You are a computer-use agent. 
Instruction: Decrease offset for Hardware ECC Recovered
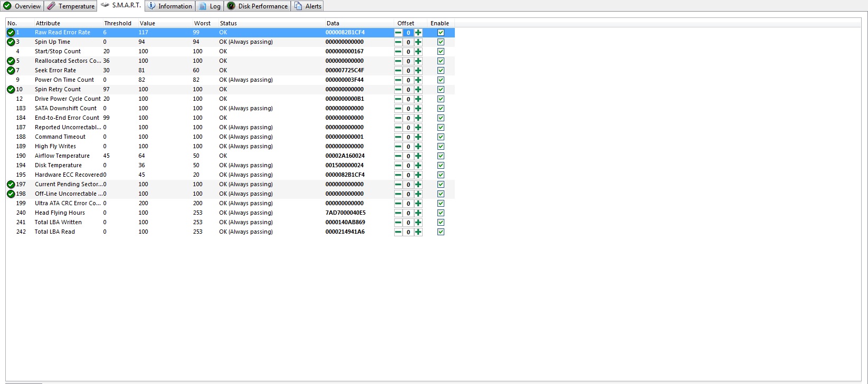[398, 175]
